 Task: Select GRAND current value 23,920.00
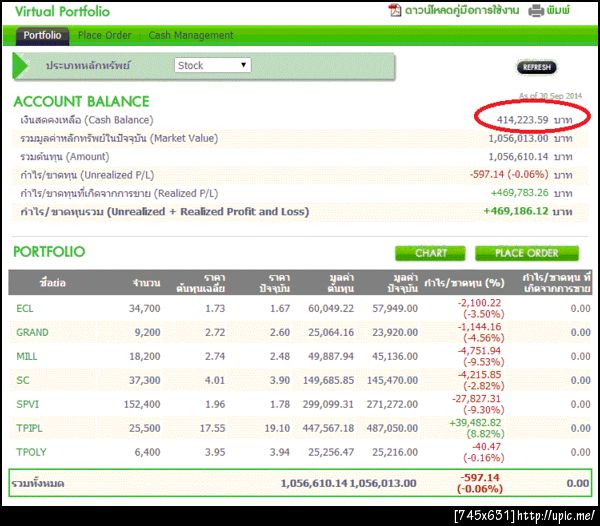395,332
